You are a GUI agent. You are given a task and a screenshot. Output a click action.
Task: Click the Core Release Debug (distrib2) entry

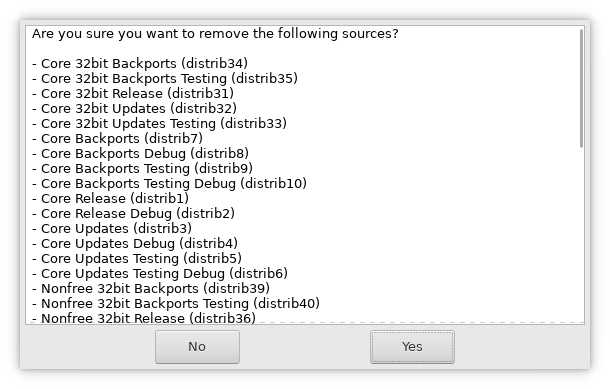tap(133, 214)
